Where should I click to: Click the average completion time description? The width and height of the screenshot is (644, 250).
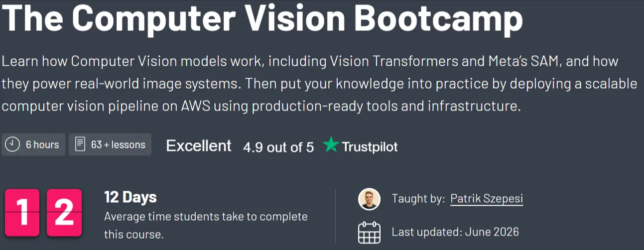206,225
